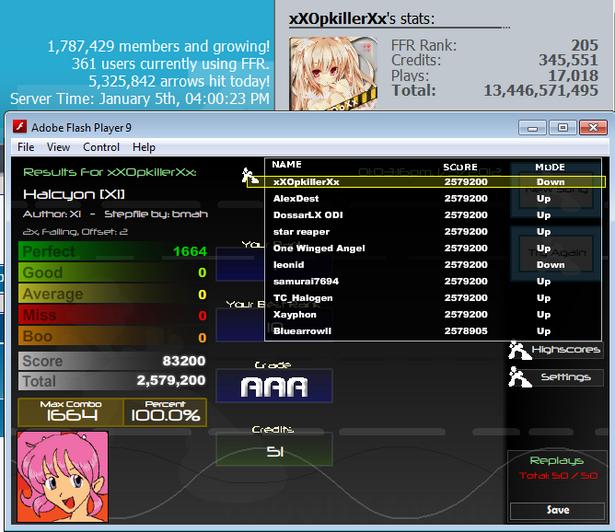The image size is (615, 532).
Task: Click the Settings dancer icon
Action: click(x=520, y=377)
